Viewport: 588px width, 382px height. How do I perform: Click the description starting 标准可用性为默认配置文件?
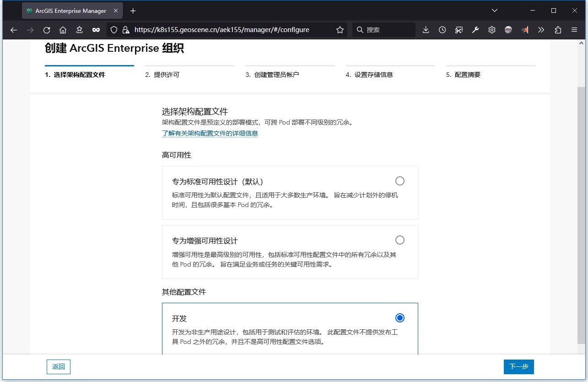point(285,200)
